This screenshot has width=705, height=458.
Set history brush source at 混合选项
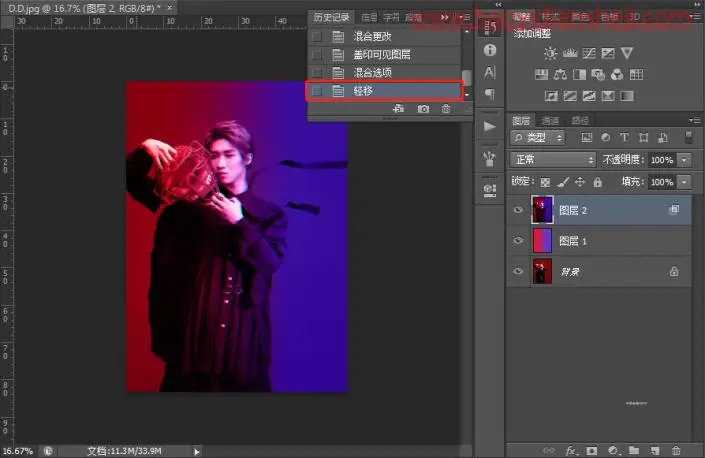(x=317, y=72)
